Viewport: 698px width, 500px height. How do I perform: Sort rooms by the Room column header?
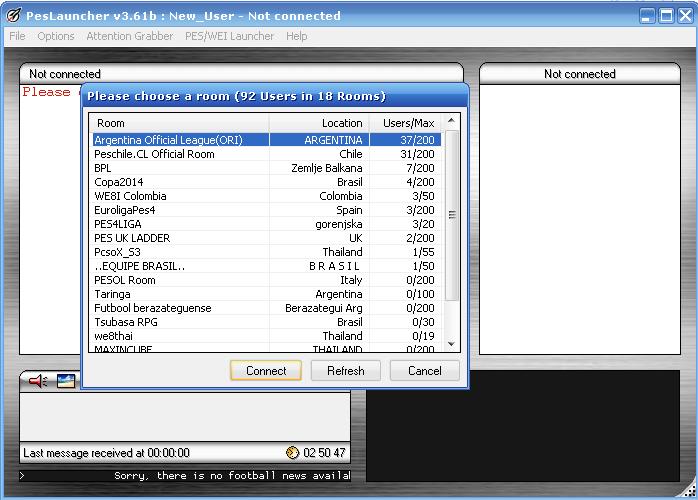click(179, 123)
